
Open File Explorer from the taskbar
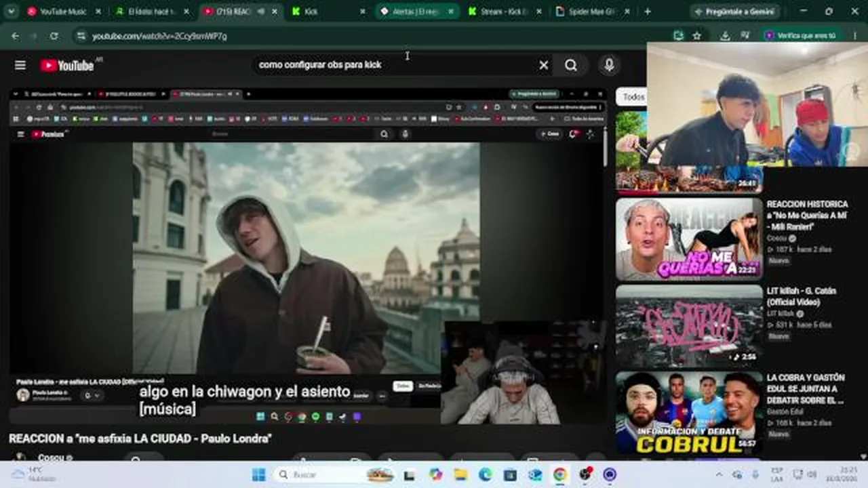(x=460, y=474)
